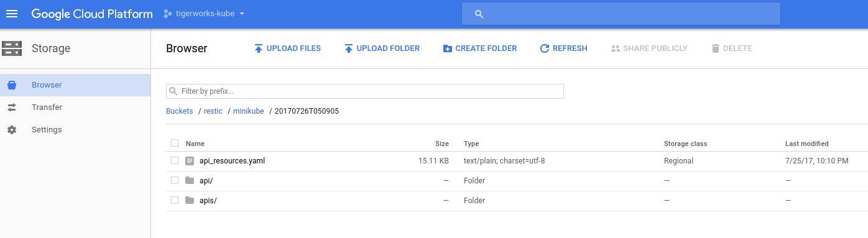Click the text/plain; charset=utf-8 type cell
Screen dimensions: 868x238
[x=504, y=161]
